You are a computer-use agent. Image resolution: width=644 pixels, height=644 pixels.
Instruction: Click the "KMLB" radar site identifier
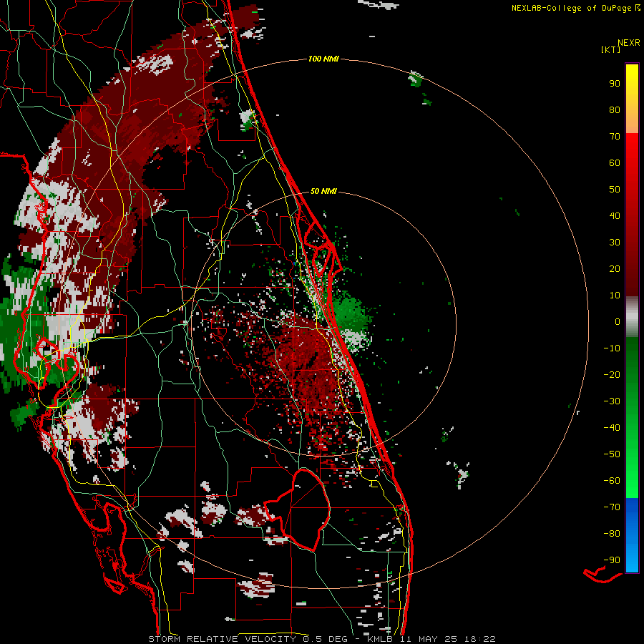coord(380,639)
